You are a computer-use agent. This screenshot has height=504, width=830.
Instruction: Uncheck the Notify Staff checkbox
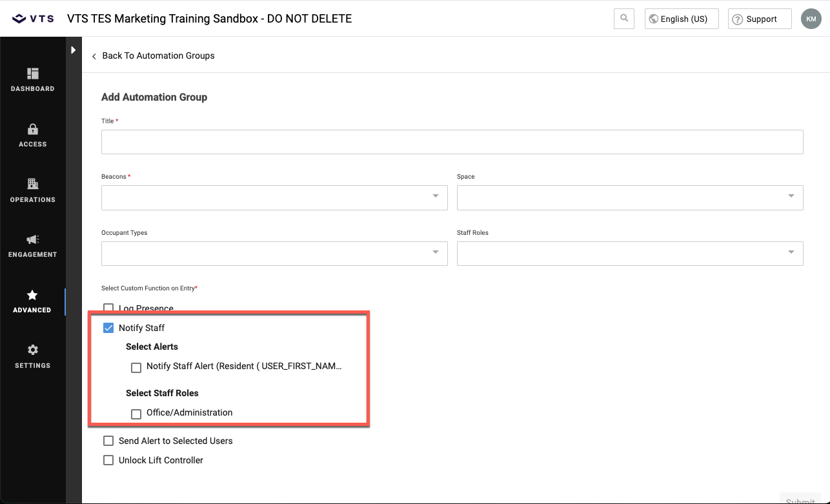tap(108, 328)
